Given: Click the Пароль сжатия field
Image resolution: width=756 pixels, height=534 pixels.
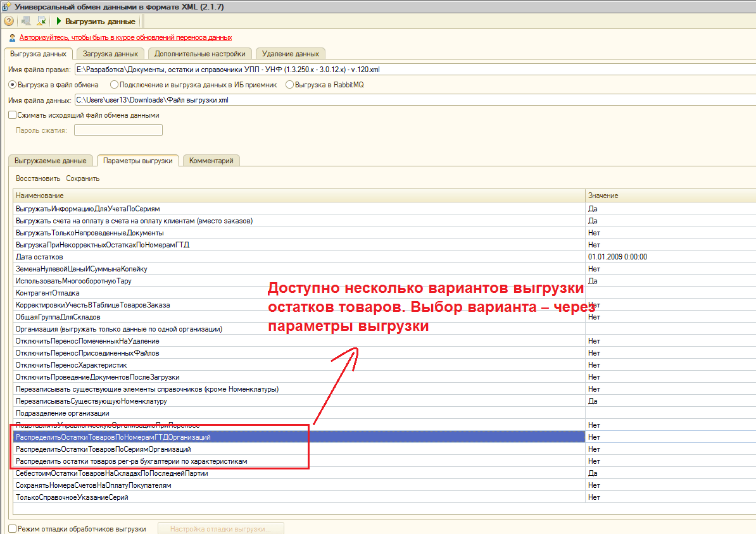Looking at the screenshot, I should pos(118,130).
